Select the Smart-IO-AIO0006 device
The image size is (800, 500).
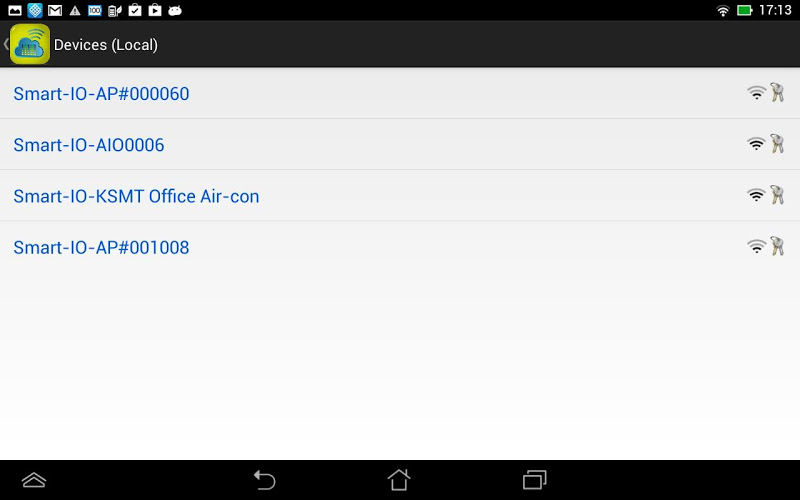(x=400, y=144)
